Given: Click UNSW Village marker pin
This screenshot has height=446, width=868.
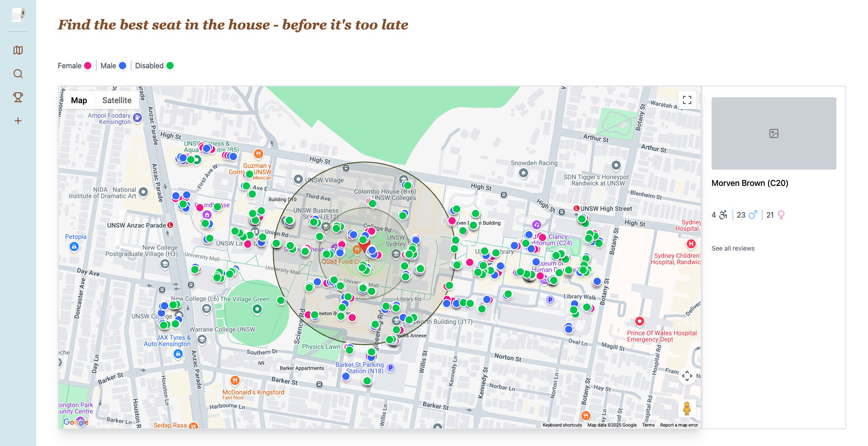Looking at the screenshot, I should 298,180.
